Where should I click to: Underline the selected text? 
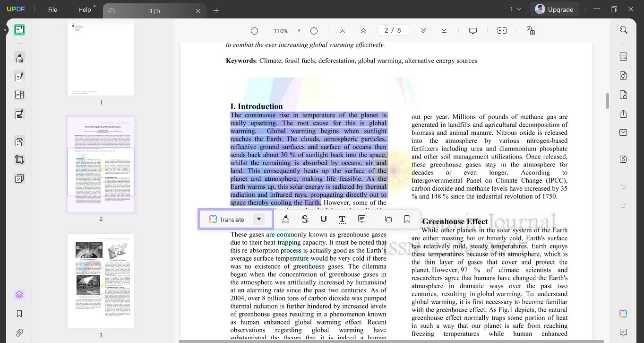pyautogui.click(x=324, y=219)
